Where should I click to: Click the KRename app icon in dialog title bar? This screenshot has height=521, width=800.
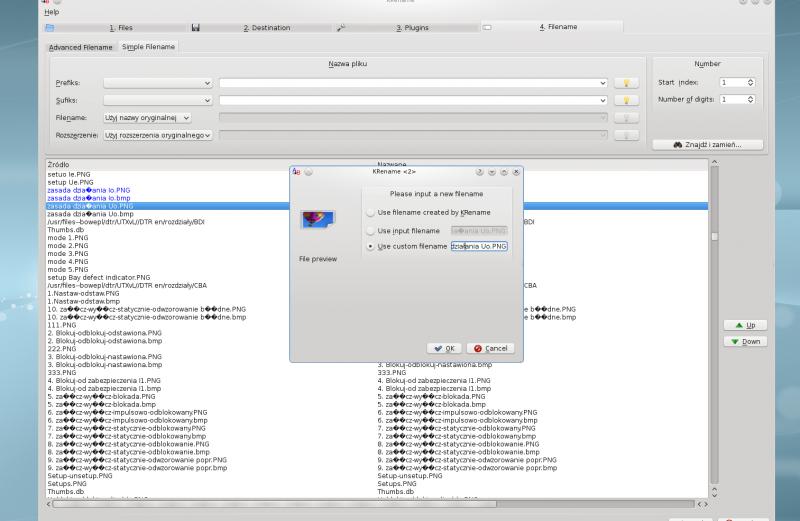click(x=296, y=172)
